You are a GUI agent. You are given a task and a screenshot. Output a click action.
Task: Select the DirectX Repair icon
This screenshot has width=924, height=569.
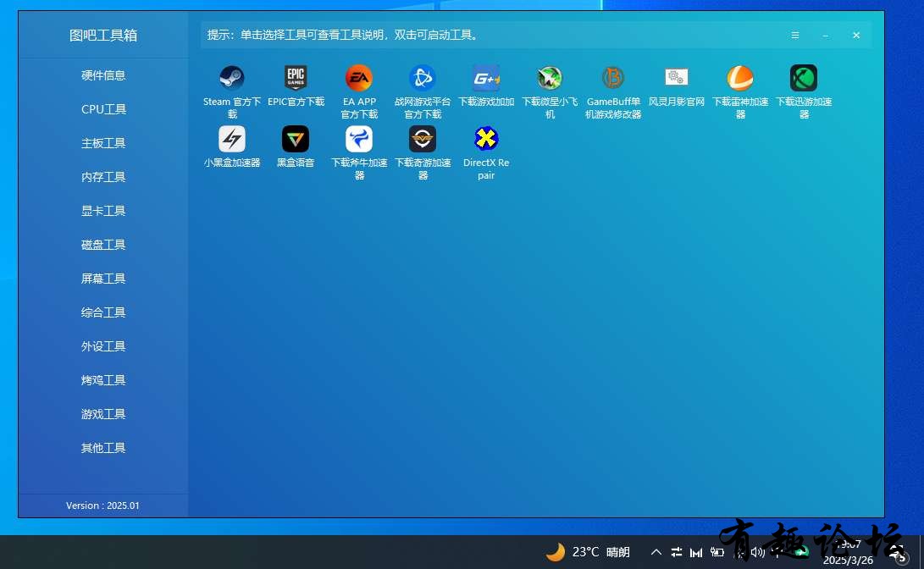click(x=486, y=139)
